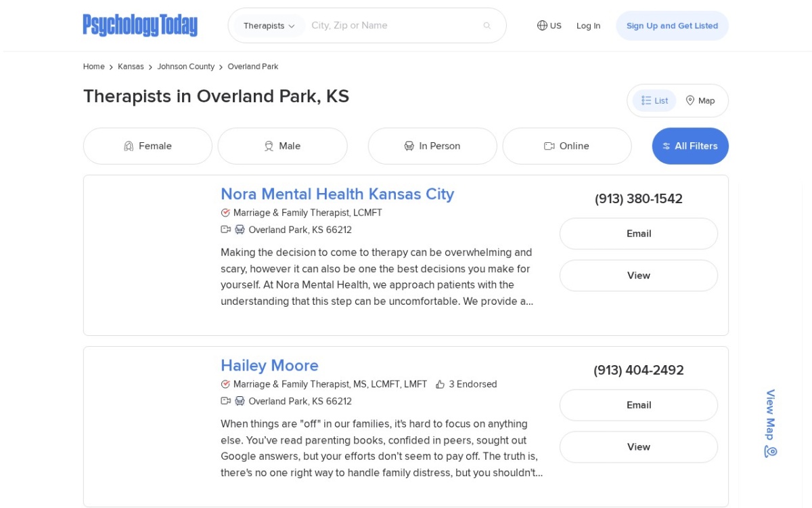Click the video camera icon in Nora's listing

pyautogui.click(x=226, y=230)
